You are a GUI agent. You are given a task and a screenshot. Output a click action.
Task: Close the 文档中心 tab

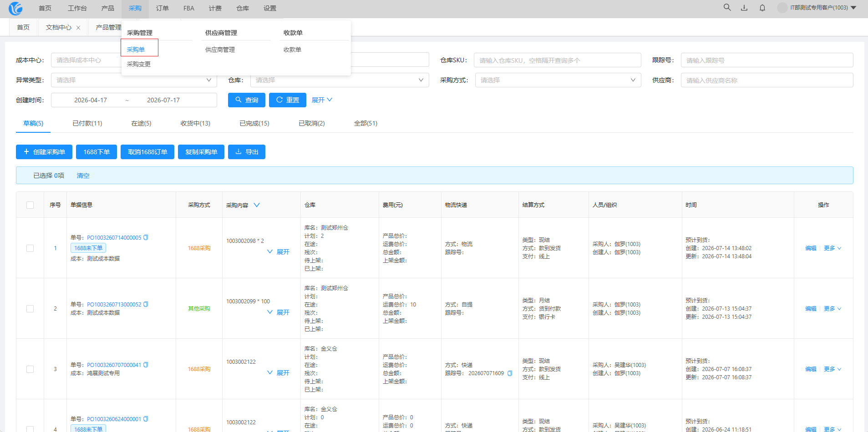tap(78, 28)
